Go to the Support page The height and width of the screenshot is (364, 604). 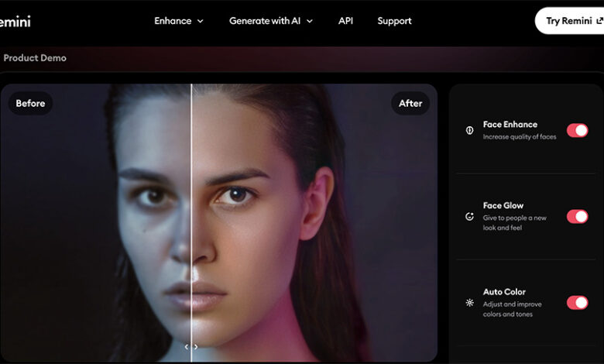pyautogui.click(x=394, y=21)
